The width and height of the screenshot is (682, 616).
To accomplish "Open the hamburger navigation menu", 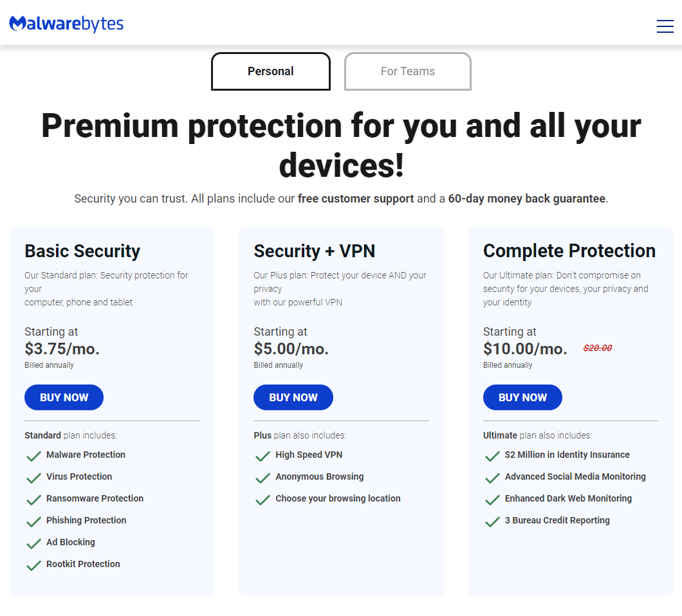I will coord(665,26).
